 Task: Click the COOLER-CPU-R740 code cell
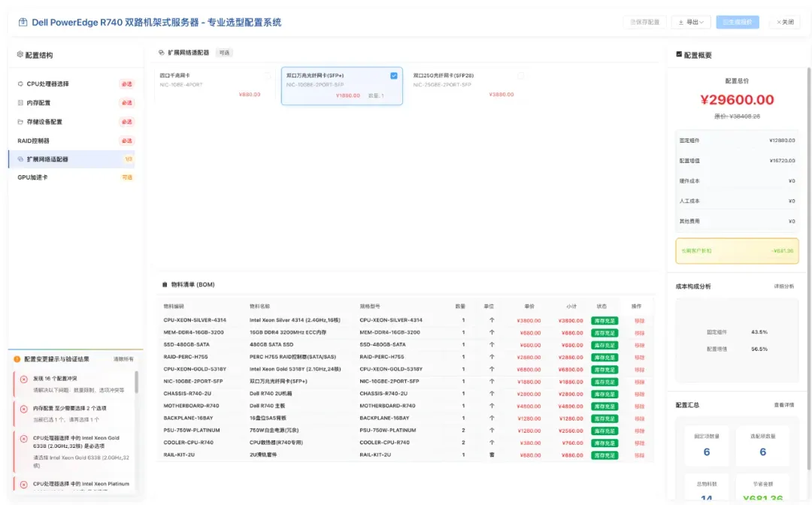(188, 443)
